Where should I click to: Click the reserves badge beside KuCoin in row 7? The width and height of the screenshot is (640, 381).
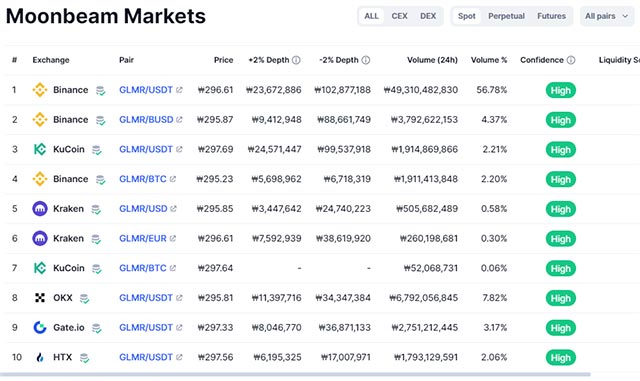[x=97, y=269]
